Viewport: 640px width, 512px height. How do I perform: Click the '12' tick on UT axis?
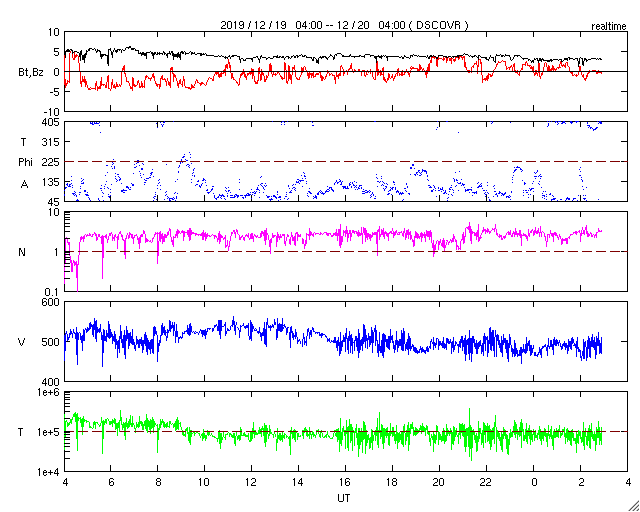251,483
